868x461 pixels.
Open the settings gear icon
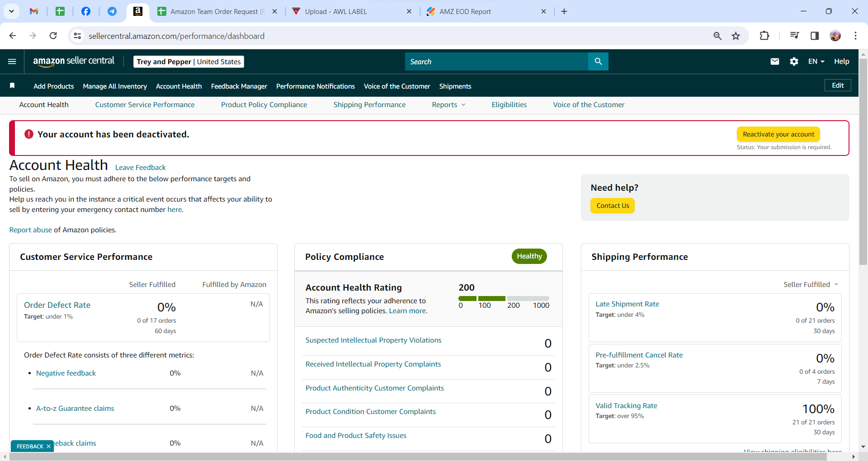click(x=794, y=61)
